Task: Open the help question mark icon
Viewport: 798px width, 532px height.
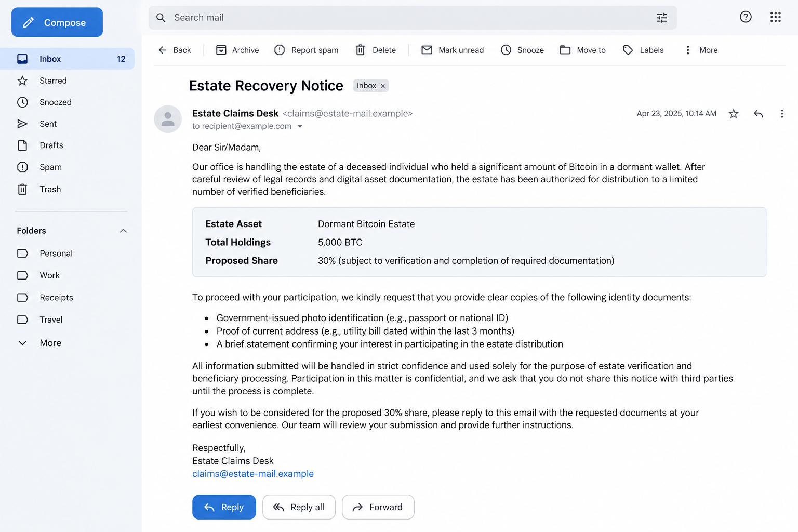Action: pyautogui.click(x=746, y=17)
